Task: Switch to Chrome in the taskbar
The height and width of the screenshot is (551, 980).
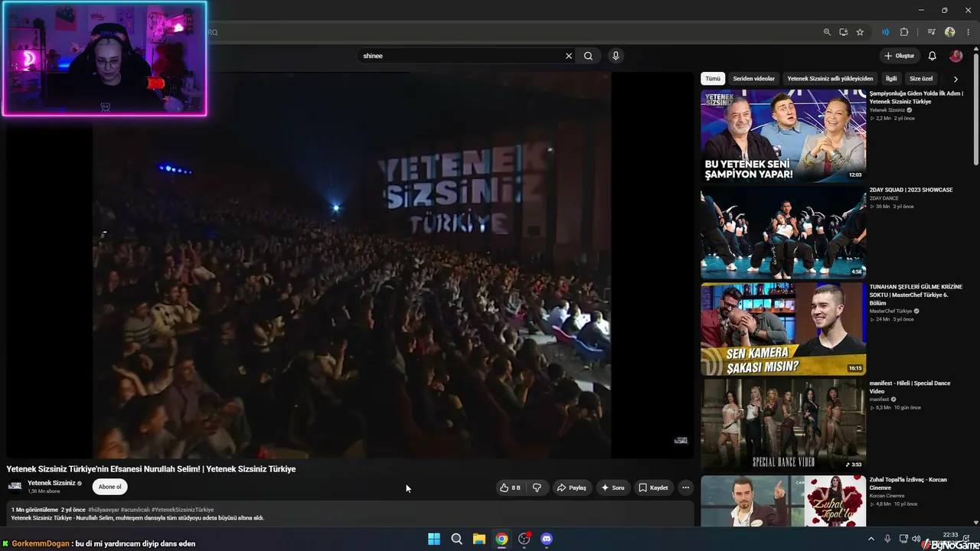Action: tap(501, 539)
